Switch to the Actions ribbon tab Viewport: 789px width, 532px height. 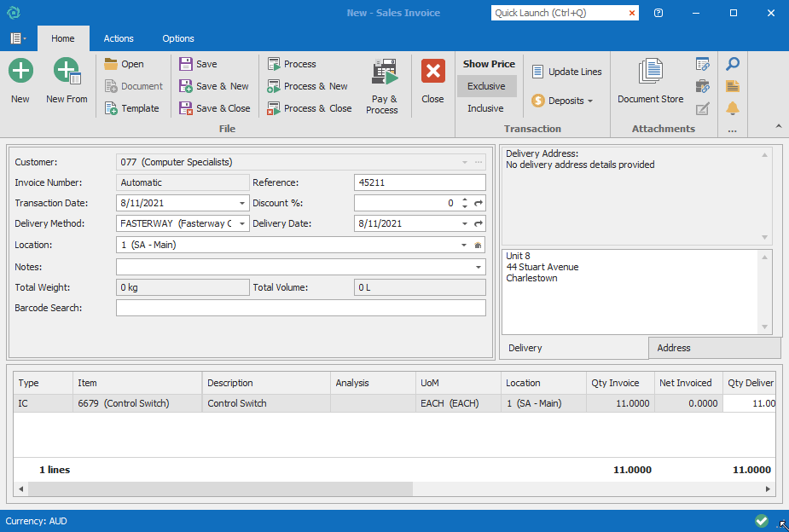[x=119, y=38]
